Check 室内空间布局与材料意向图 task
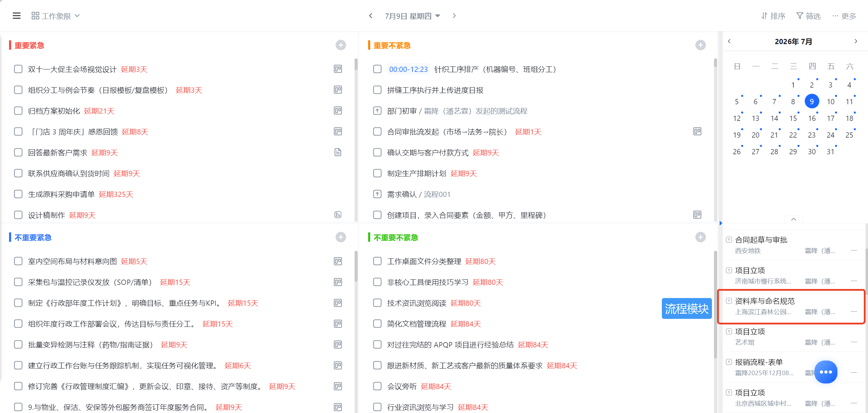The width and height of the screenshot is (868, 413). coord(18,261)
